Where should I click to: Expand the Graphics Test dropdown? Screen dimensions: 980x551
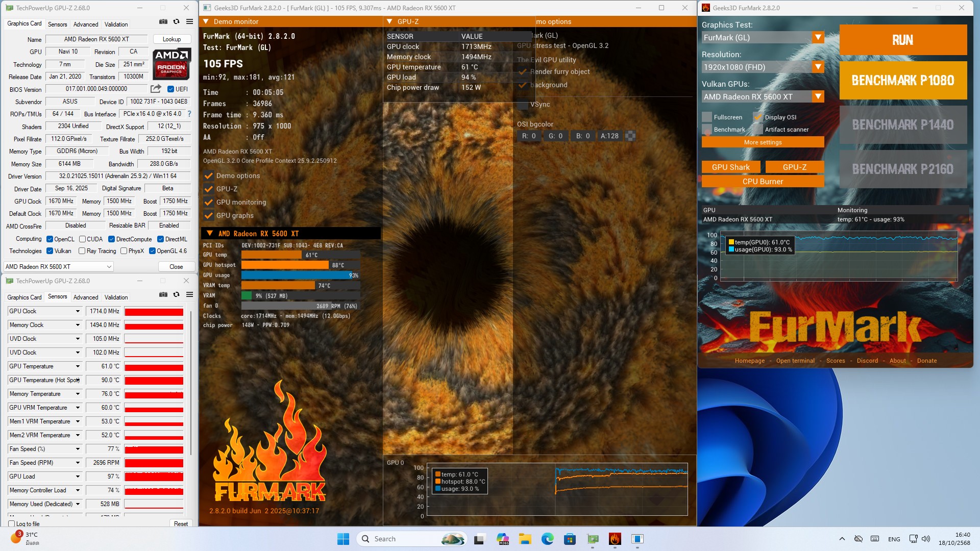point(818,37)
